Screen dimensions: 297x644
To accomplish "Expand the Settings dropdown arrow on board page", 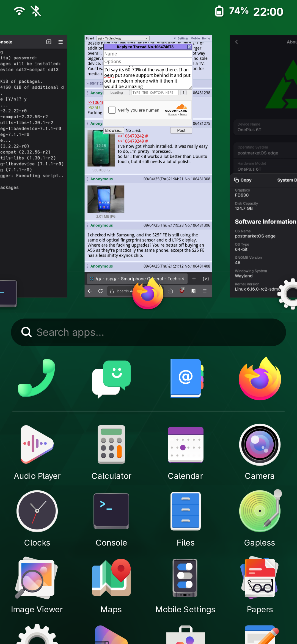I will [175, 38].
